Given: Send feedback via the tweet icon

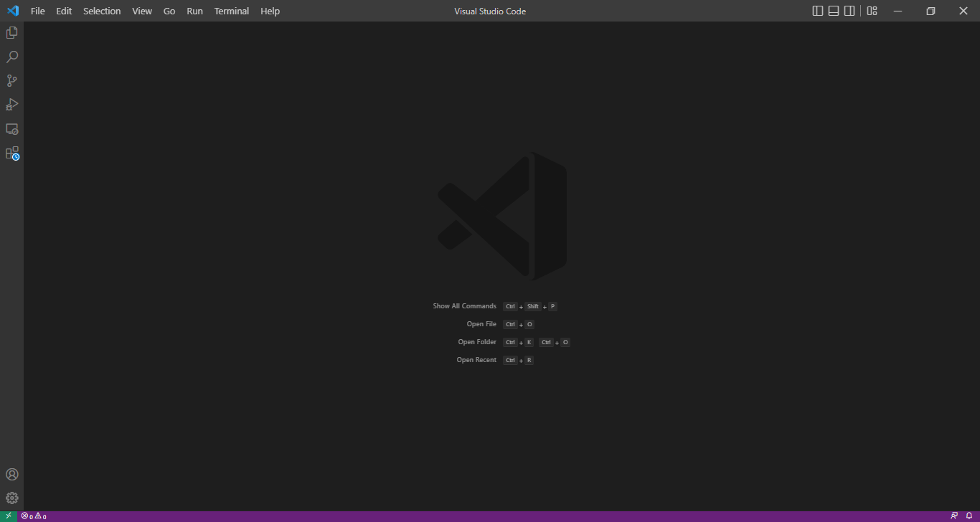Looking at the screenshot, I should (954, 516).
